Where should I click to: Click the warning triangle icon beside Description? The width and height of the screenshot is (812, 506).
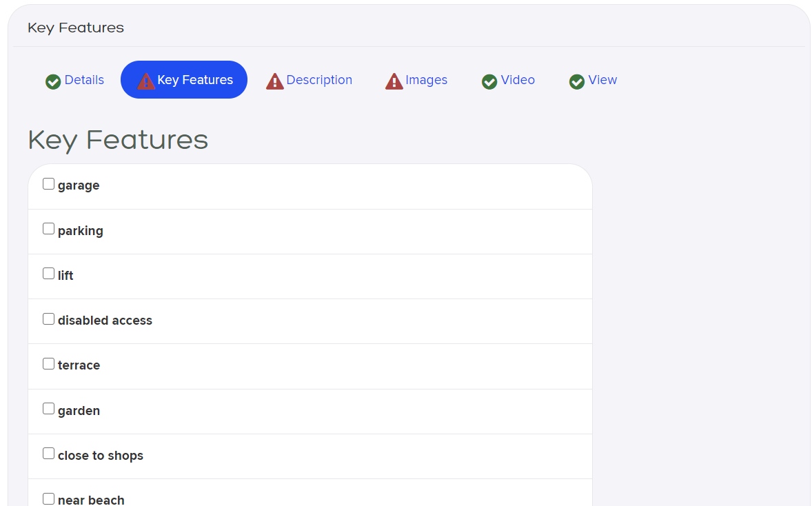pos(274,81)
